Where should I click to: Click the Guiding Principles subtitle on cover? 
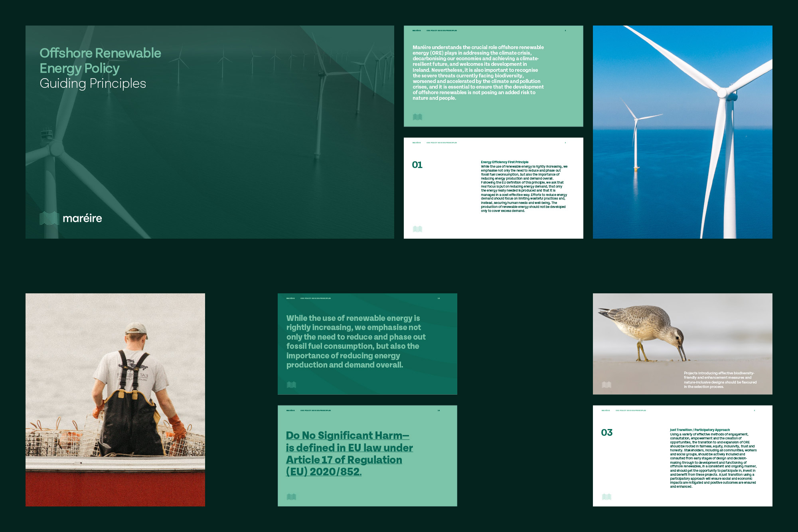(x=93, y=83)
